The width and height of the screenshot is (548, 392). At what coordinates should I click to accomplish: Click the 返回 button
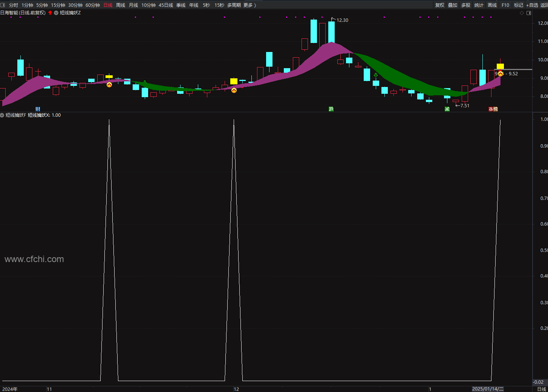tap(544, 5)
